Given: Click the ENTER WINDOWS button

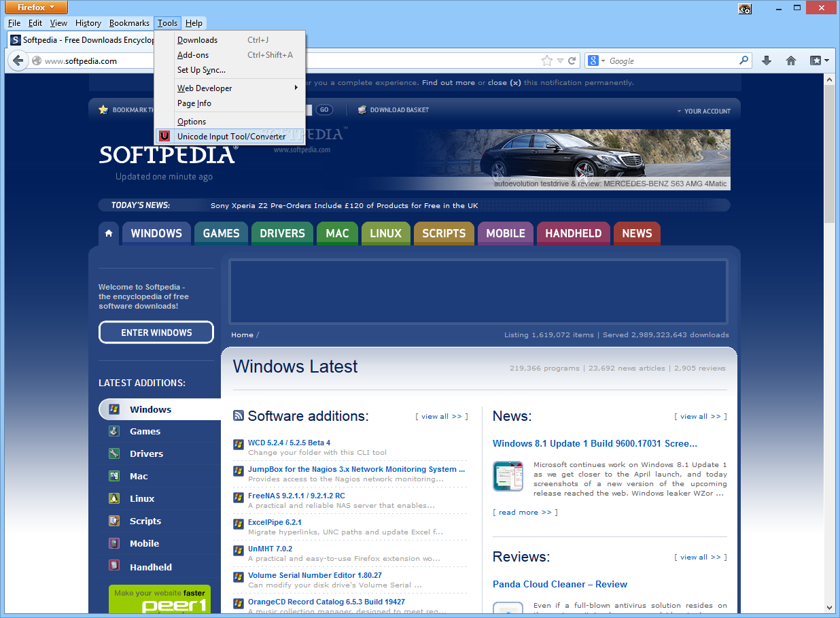Looking at the screenshot, I should click(x=156, y=332).
